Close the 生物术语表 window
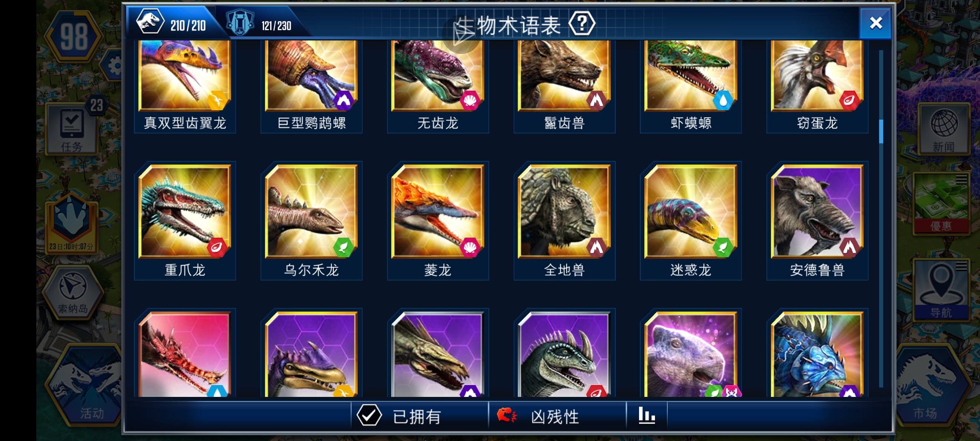 click(875, 23)
